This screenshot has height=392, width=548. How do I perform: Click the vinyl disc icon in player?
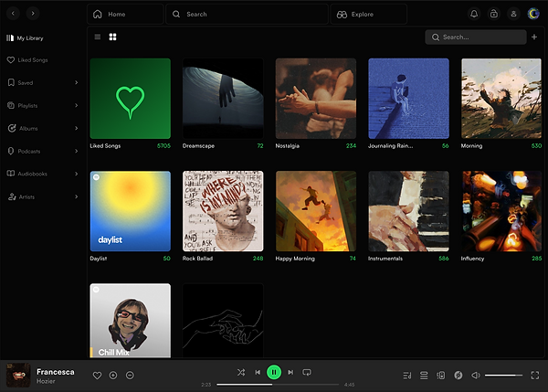point(458,376)
